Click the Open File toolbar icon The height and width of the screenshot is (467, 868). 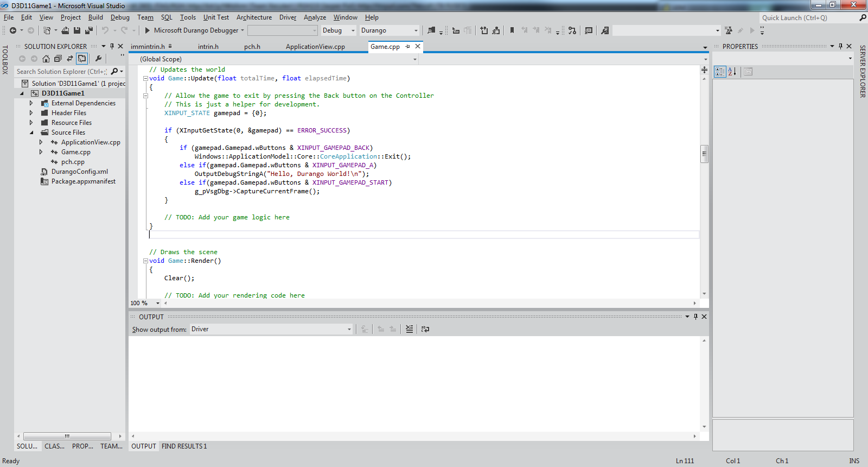(x=65, y=30)
